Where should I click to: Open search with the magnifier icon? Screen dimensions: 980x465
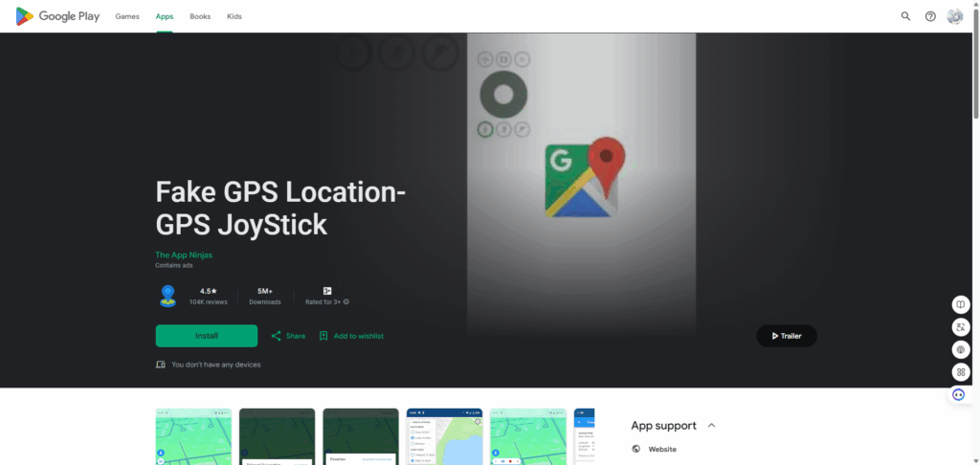click(x=905, y=16)
